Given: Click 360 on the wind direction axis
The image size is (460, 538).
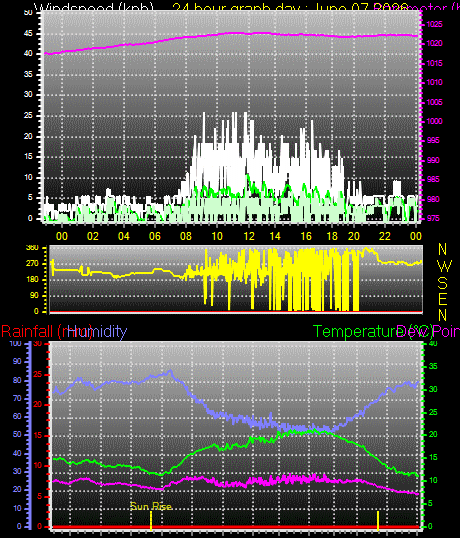Looking at the screenshot, I should 32,248.
